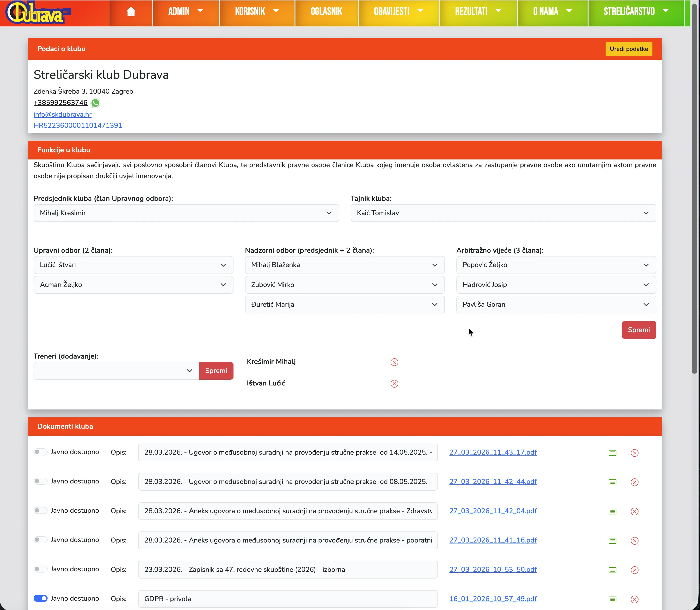Click green list icon for GDPR privola
Screen dimensions: 700x610
point(612,599)
